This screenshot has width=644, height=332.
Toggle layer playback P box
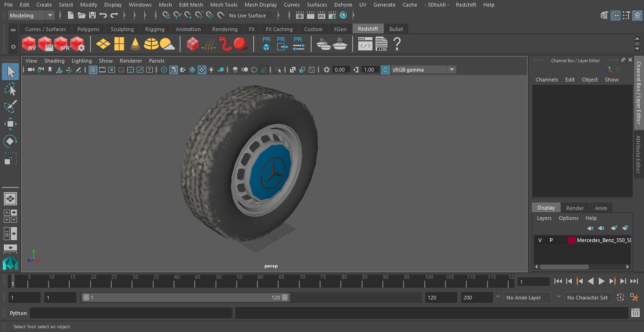(551, 240)
